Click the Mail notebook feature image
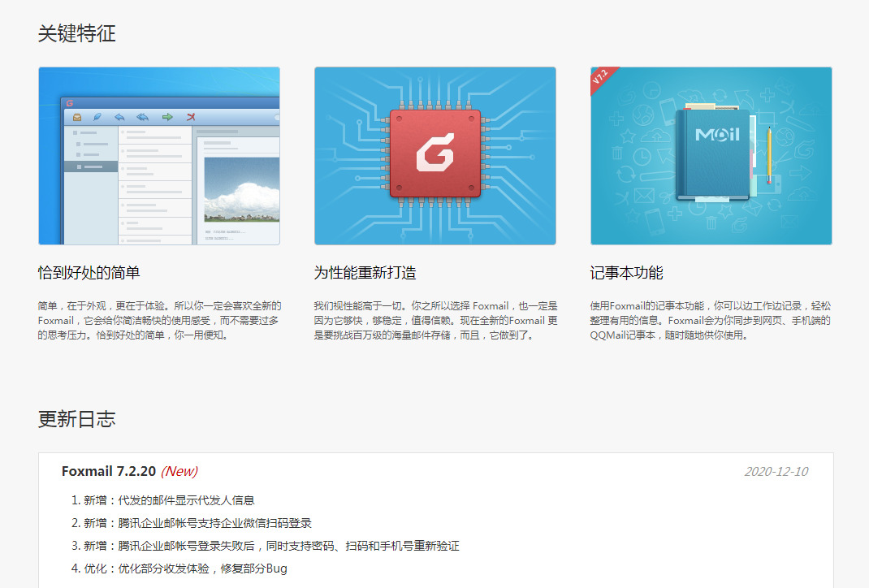The width and height of the screenshot is (869, 588). tap(711, 156)
